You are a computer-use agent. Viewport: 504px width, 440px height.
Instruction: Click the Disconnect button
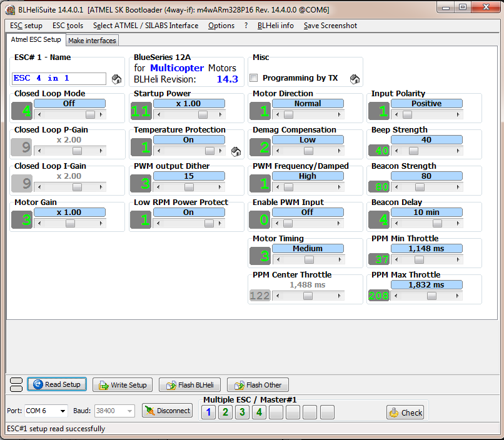point(167,411)
